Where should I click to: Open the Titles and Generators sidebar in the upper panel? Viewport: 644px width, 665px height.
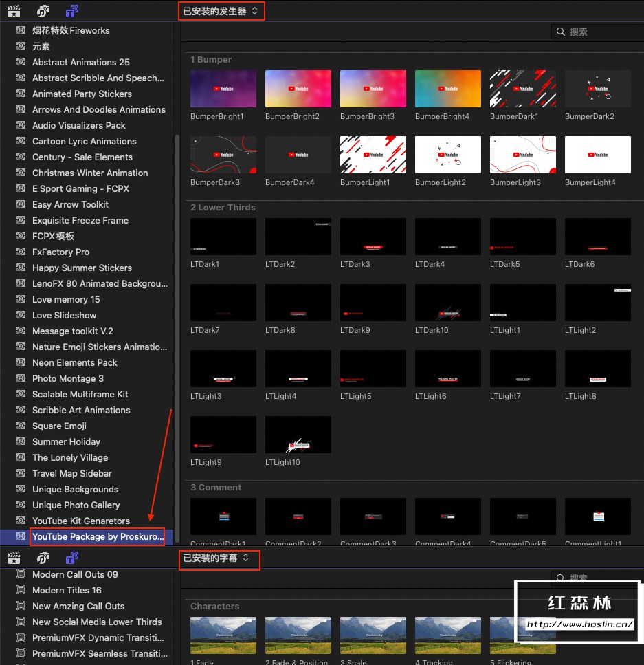pyautogui.click(x=72, y=11)
